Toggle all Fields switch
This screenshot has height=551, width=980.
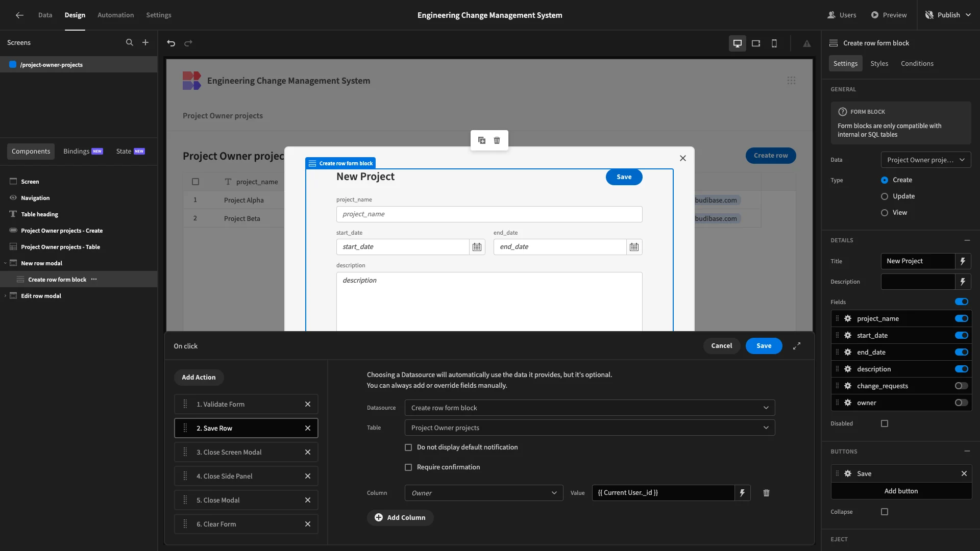click(962, 302)
